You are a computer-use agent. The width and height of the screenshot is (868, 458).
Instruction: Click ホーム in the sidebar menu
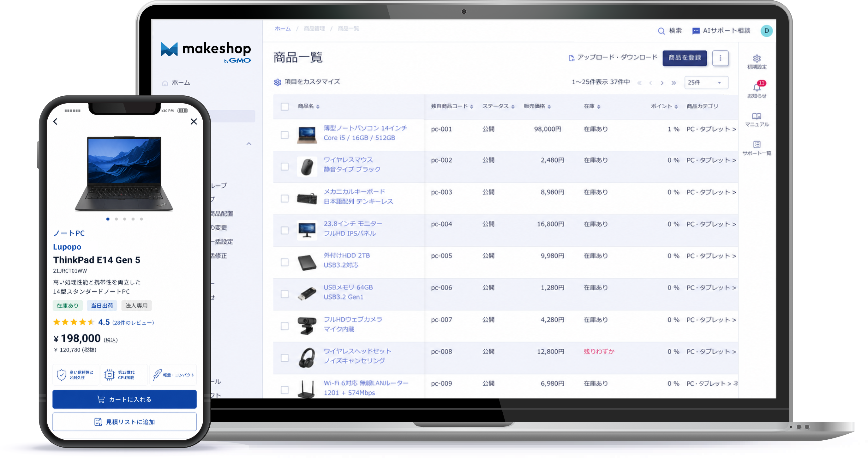pos(181,82)
